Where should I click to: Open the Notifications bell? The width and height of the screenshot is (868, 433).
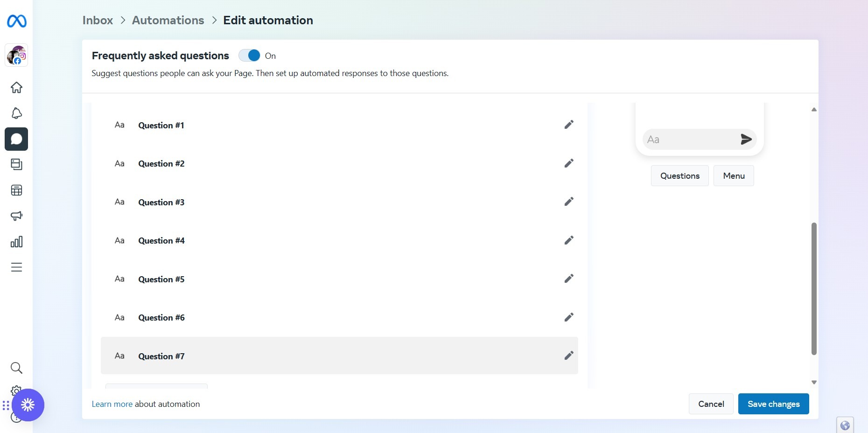point(16,113)
